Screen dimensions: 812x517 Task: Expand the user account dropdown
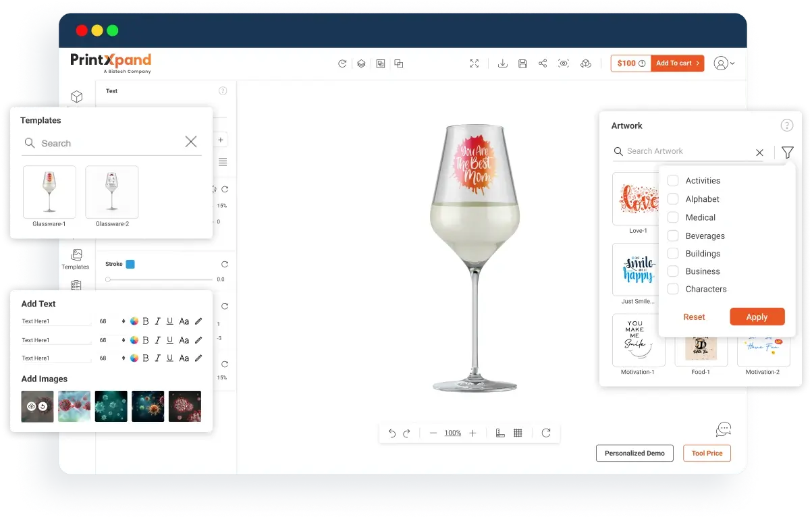point(724,63)
